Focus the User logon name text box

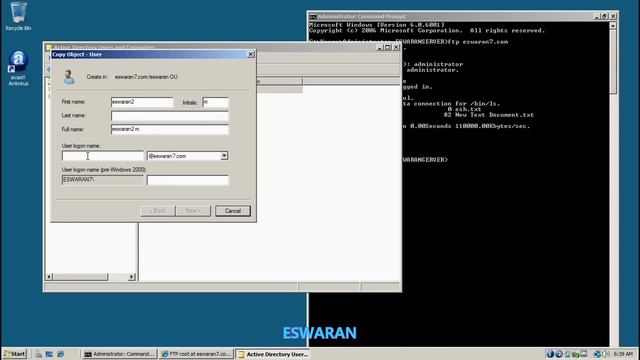[x=103, y=156]
